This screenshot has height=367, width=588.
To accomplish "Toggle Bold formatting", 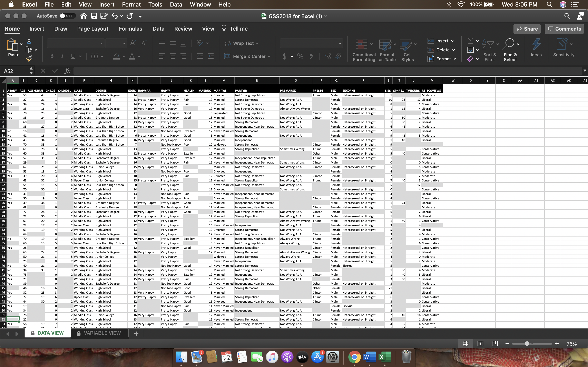I will coord(52,56).
